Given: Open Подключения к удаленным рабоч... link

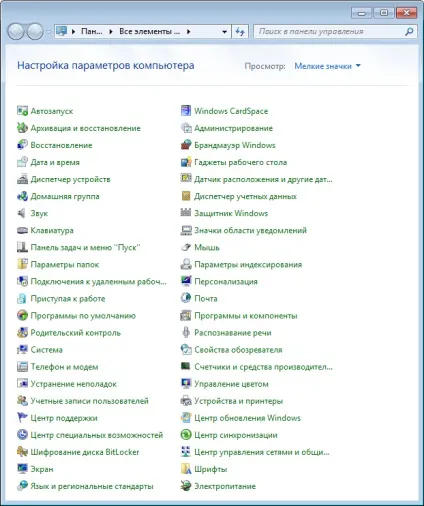Looking at the screenshot, I should tap(98, 281).
